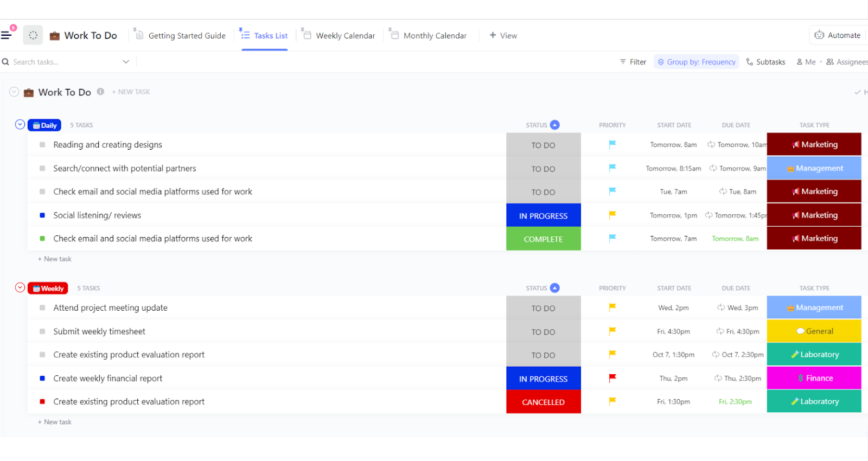The height and width of the screenshot is (461, 868).
Task: Collapse the Daily task group
Action: [20, 125]
